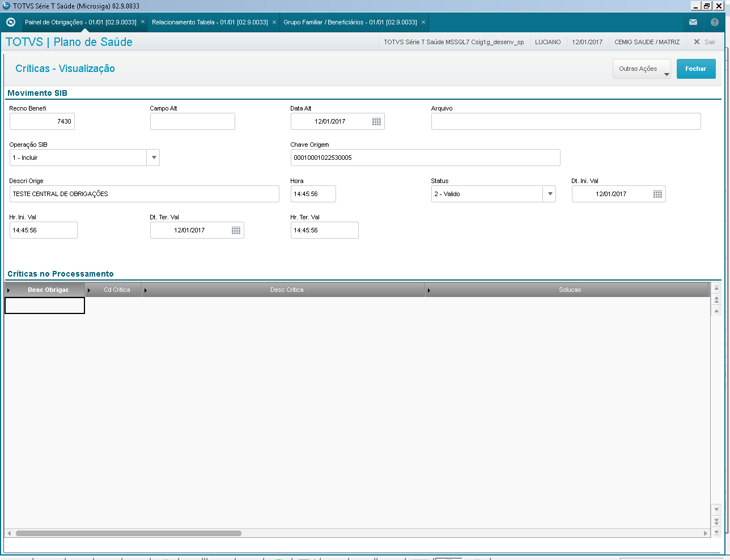Click the Hora time field

coord(313,194)
